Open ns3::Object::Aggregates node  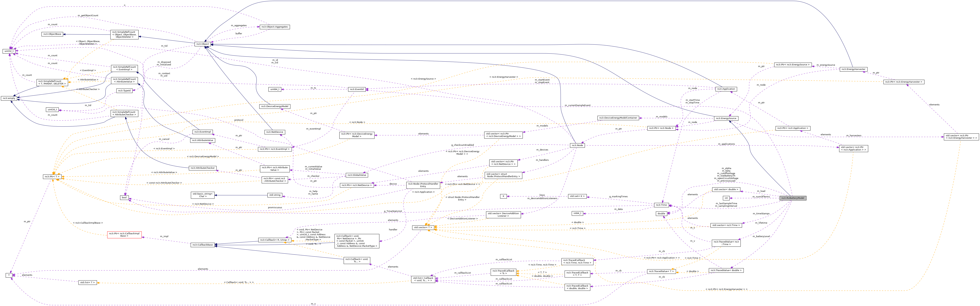274,27
